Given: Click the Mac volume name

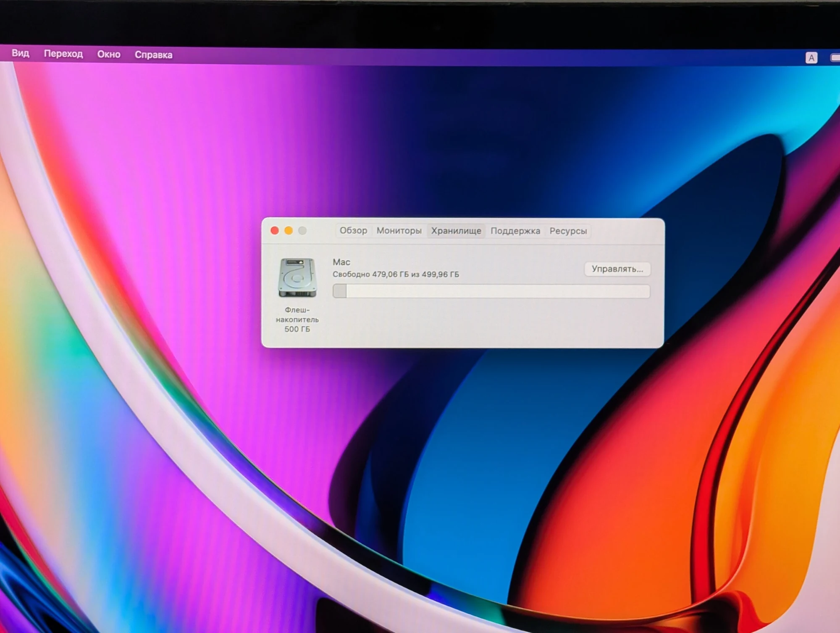Looking at the screenshot, I should tap(341, 262).
